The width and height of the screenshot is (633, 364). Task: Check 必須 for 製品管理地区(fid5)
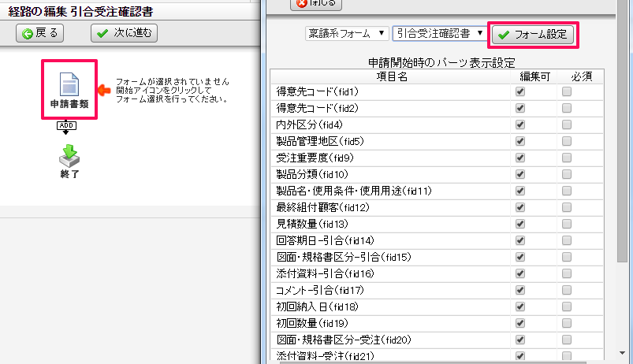(567, 141)
